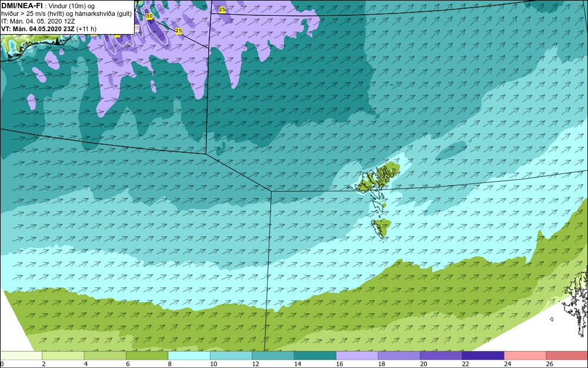This screenshot has height=368, width=588.
Task: Click the yellow 30 max gust label
Action: point(149,16)
